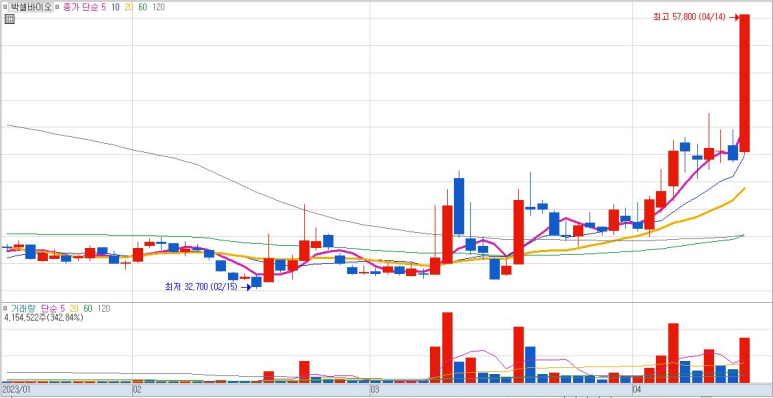Click the tall red 04/14 high candle
773x398 pixels.
tap(744, 83)
